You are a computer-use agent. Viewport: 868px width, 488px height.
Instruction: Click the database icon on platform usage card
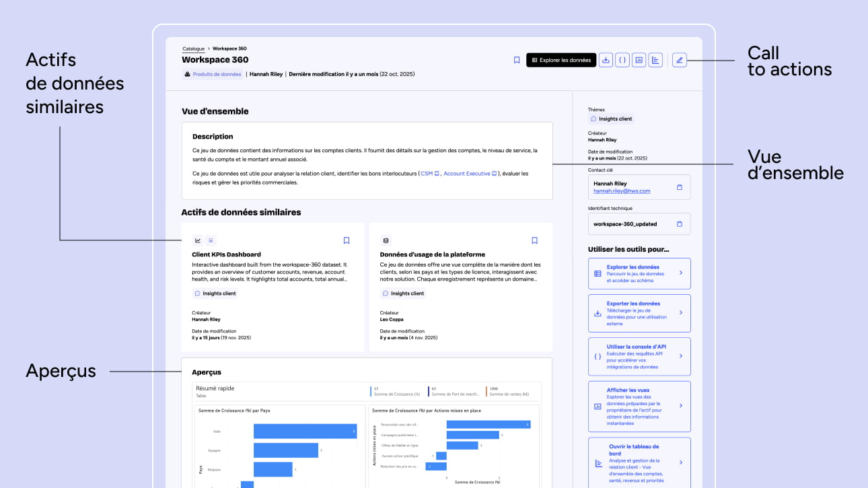coord(386,240)
